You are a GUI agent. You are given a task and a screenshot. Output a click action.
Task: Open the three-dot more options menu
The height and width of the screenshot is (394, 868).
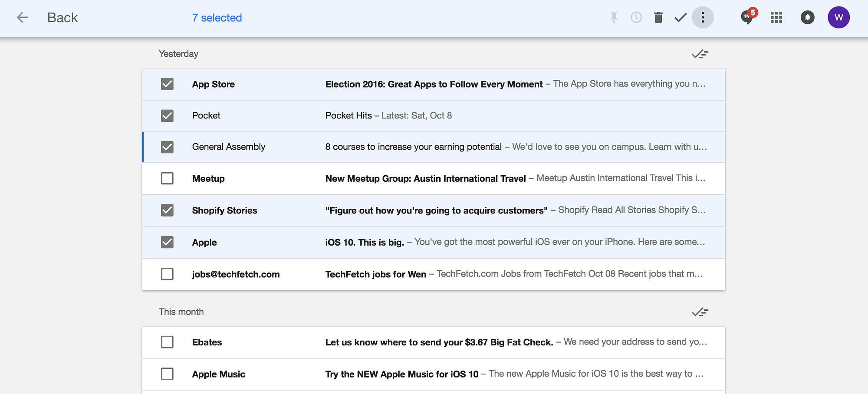(x=703, y=18)
